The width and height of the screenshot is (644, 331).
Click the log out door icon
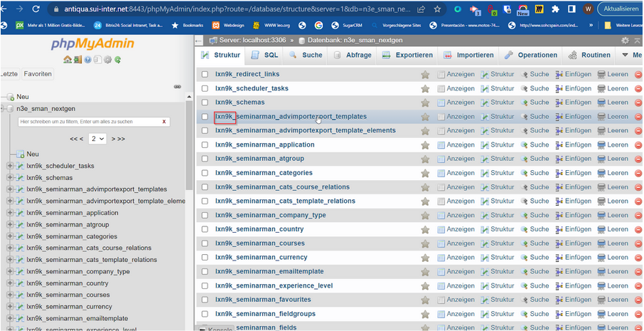coord(77,60)
